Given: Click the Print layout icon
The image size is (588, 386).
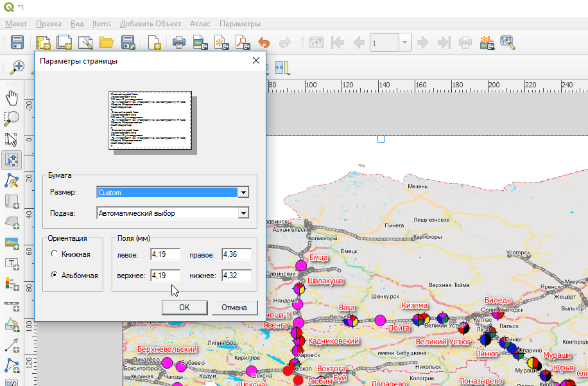Looking at the screenshot, I should tap(178, 42).
